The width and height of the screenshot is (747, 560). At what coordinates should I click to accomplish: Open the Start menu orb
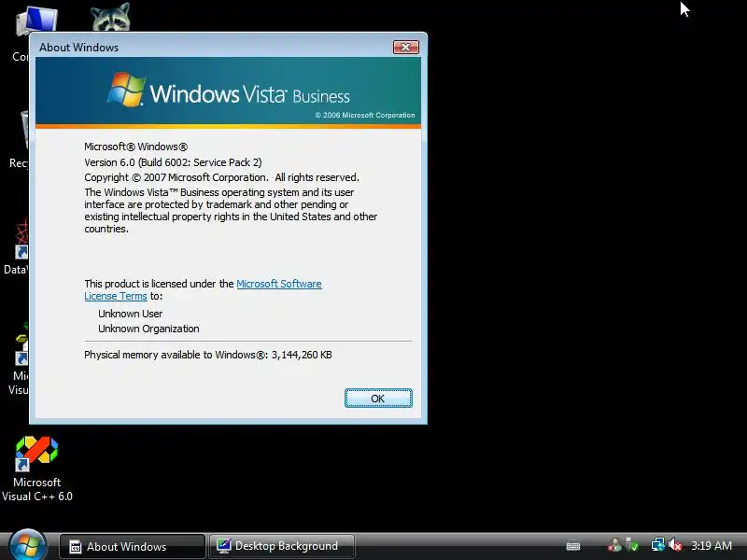[27, 545]
